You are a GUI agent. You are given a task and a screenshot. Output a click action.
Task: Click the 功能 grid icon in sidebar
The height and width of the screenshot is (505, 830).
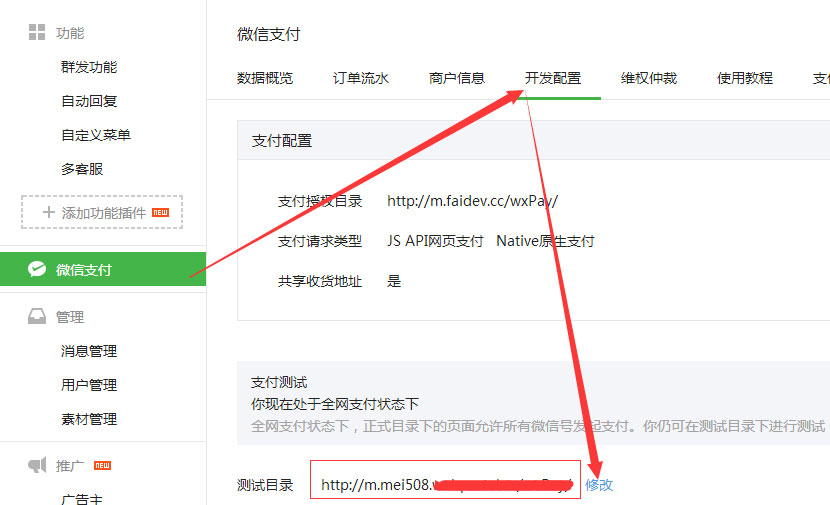tap(37, 32)
